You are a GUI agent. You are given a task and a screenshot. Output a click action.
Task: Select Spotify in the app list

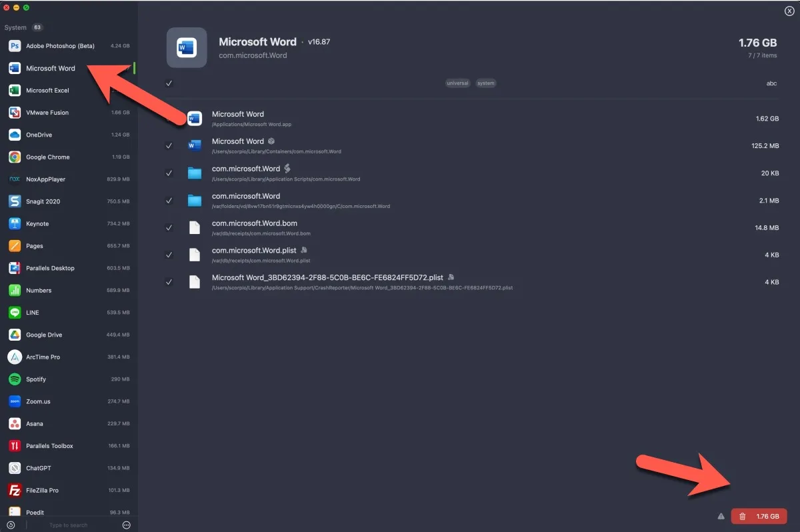tap(69, 379)
